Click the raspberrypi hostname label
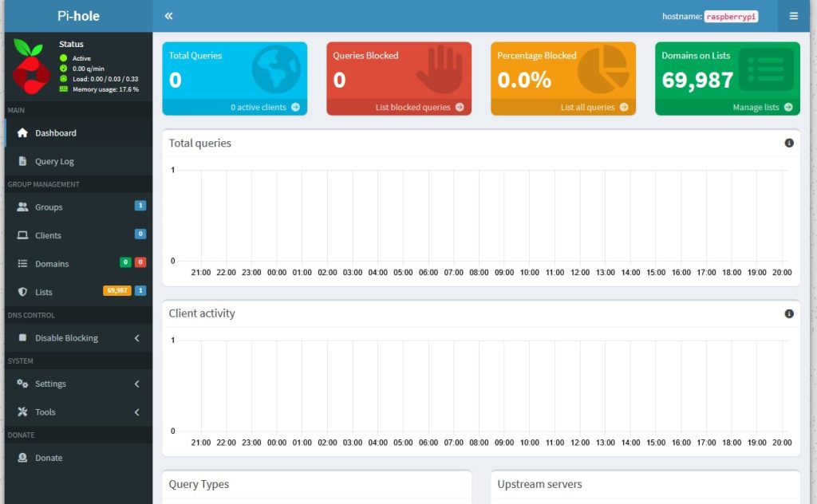This screenshot has height=504, width=817. 731,17
